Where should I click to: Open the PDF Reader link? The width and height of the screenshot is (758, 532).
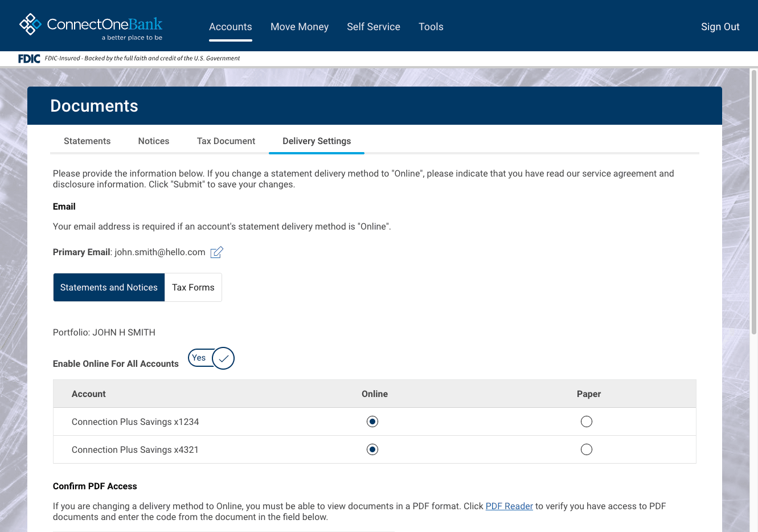(509, 506)
